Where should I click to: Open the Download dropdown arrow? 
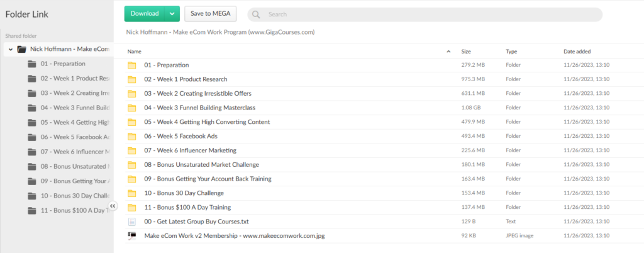point(172,14)
